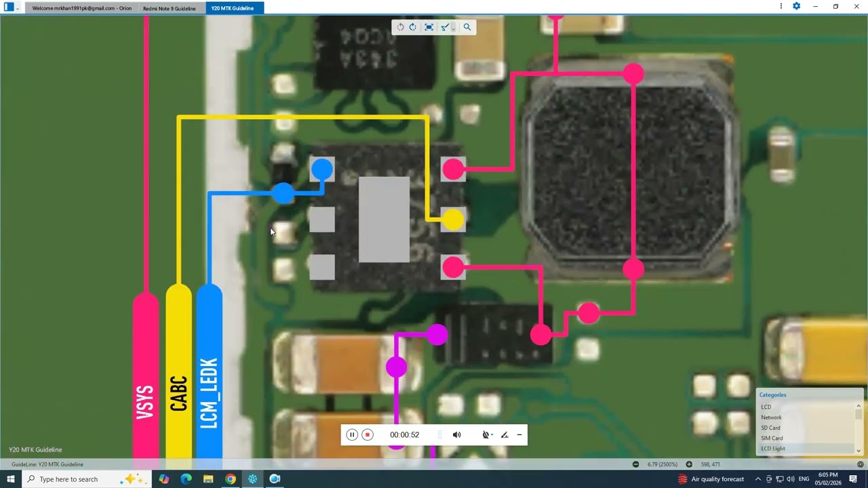Select SD Card in Categories list
The height and width of the screenshot is (488, 868).
click(x=770, y=428)
